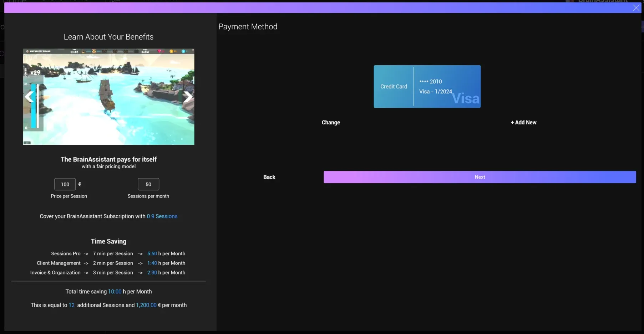Image resolution: width=644 pixels, height=334 pixels.
Task: Click the Sessions per month input field
Action: tap(148, 184)
